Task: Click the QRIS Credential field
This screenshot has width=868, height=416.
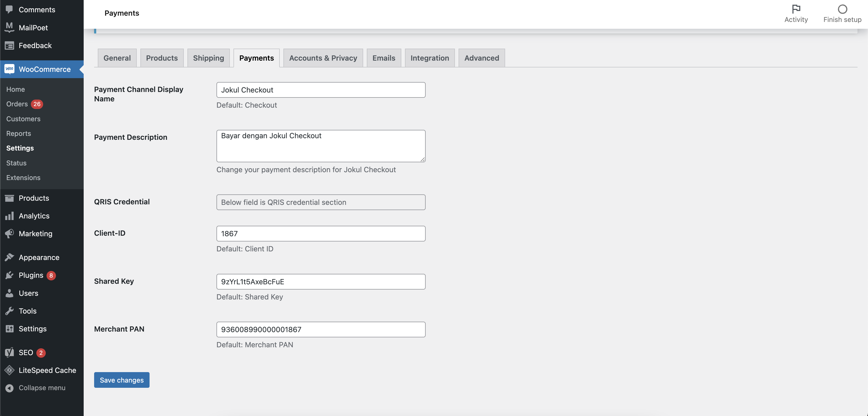Action: [x=321, y=202]
